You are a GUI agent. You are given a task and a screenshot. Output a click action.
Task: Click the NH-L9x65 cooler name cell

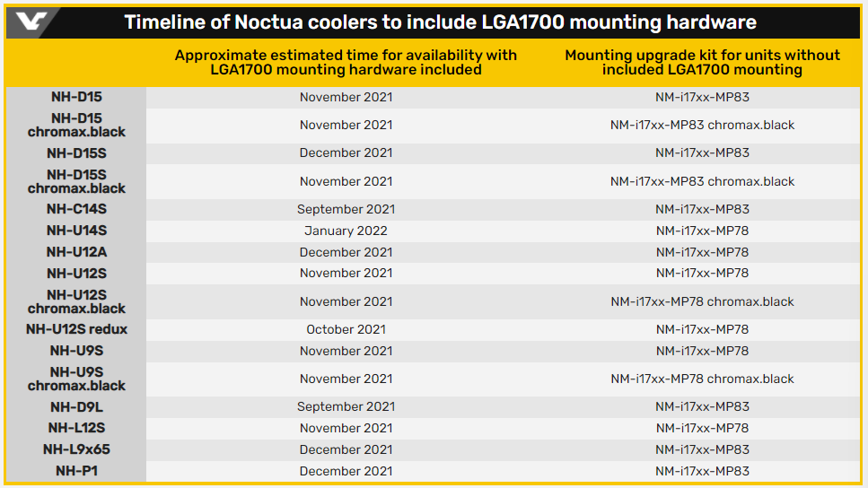[x=76, y=449]
